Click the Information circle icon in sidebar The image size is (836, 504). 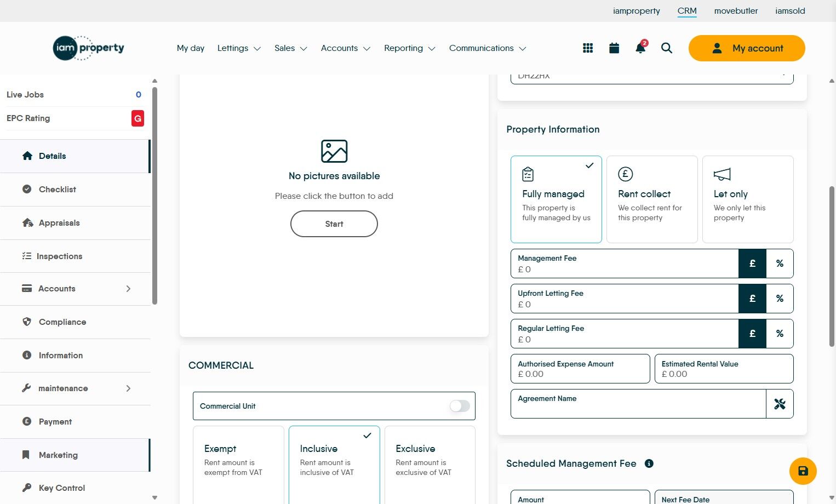(x=27, y=355)
